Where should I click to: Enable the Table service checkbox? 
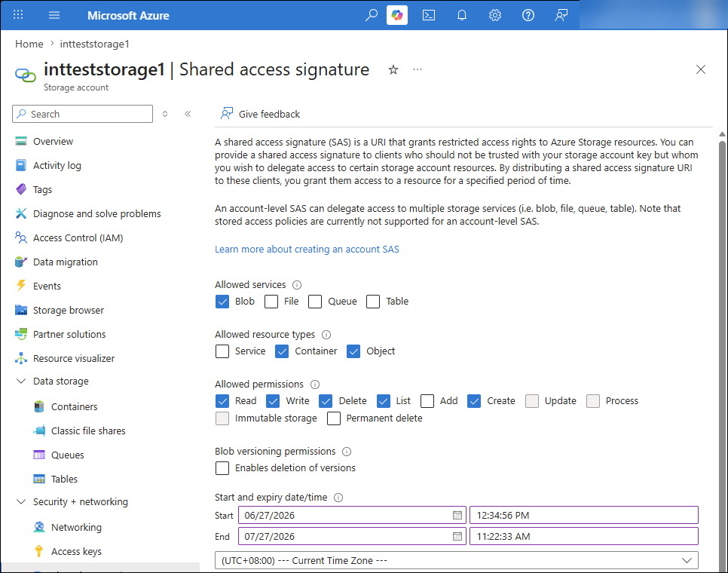373,302
